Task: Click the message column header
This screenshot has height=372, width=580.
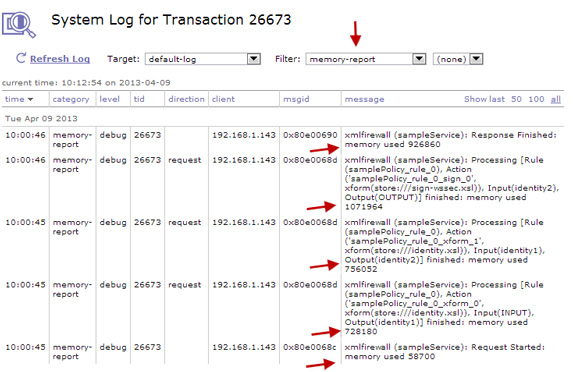Action: [x=364, y=99]
